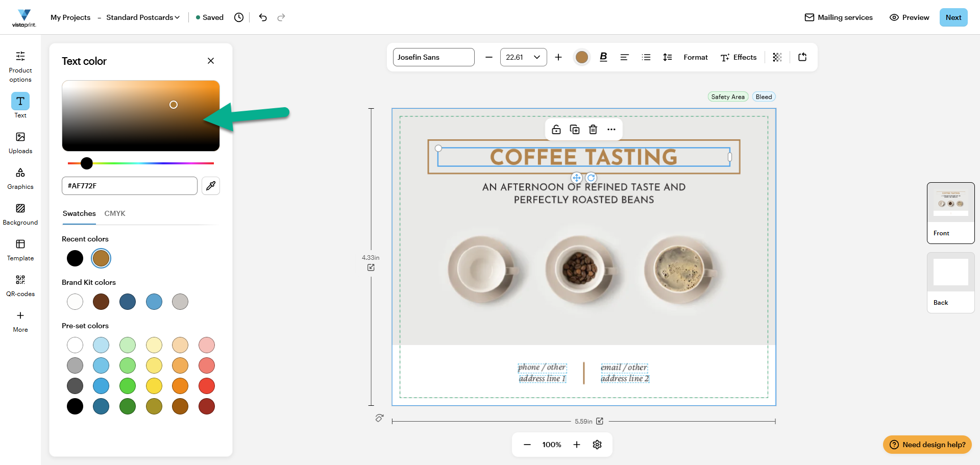Viewport: 980px width, 465px height.
Task: Open version history clock icon
Action: pos(239,17)
